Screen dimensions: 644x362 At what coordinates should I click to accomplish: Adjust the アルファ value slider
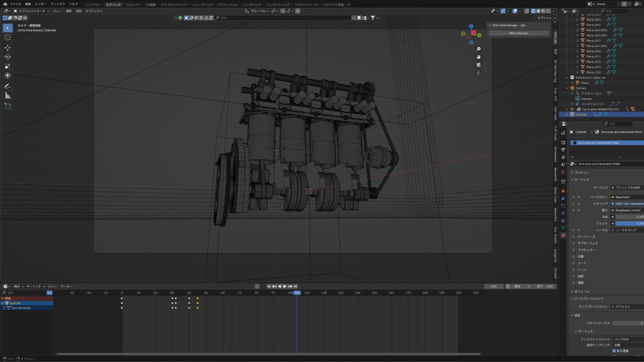[629, 223]
